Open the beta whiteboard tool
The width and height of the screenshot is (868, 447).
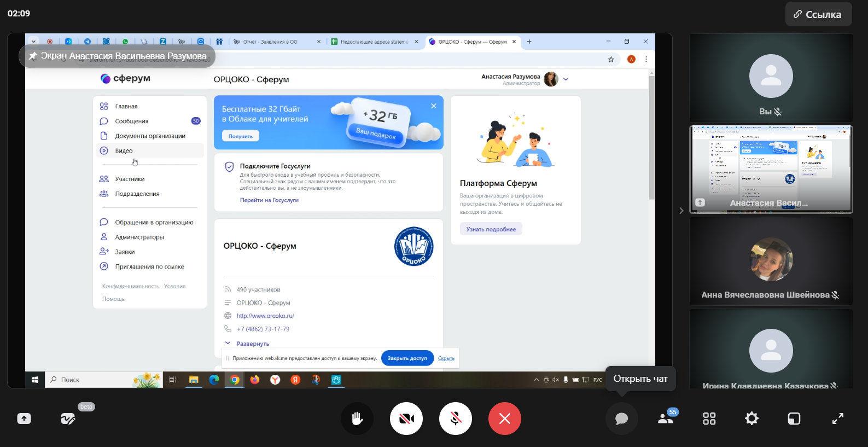click(68, 419)
